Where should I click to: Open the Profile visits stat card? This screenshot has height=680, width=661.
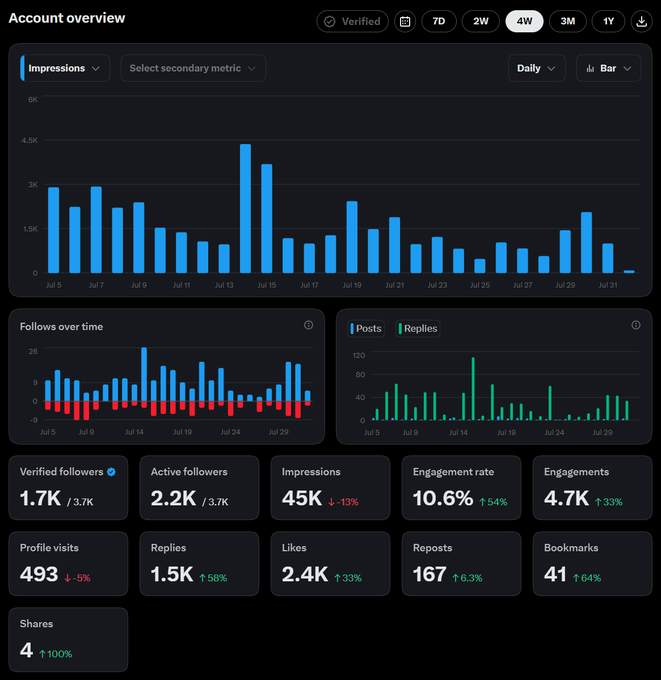69,563
